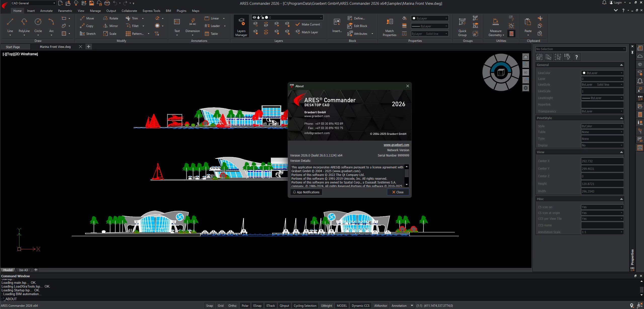Select the Line drawing tool
The width and height of the screenshot is (644, 309).
(x=10, y=22)
